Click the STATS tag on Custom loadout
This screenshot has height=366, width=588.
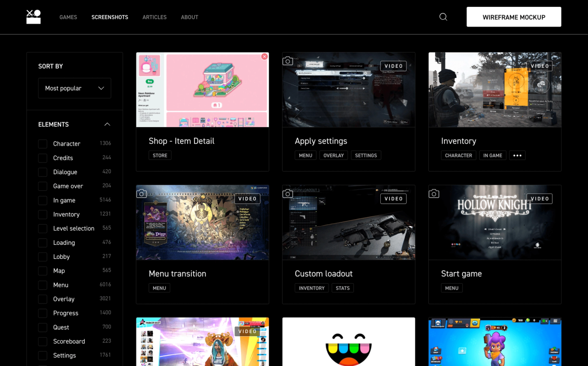pos(343,288)
